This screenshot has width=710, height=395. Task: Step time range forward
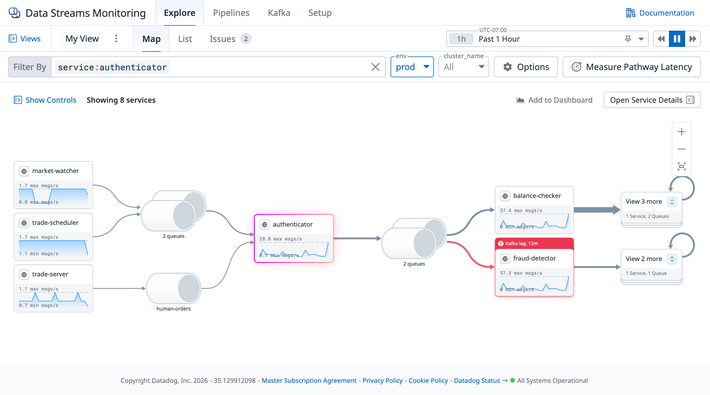tap(692, 39)
